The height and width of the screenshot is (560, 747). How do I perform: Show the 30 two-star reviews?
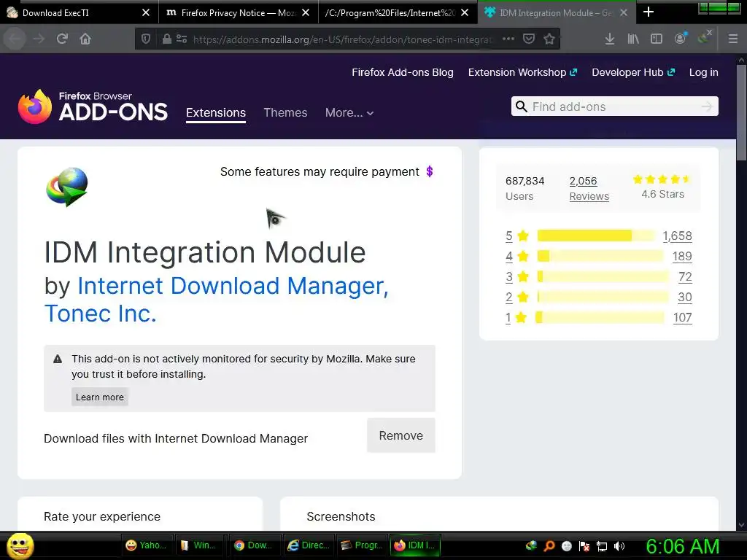point(685,297)
